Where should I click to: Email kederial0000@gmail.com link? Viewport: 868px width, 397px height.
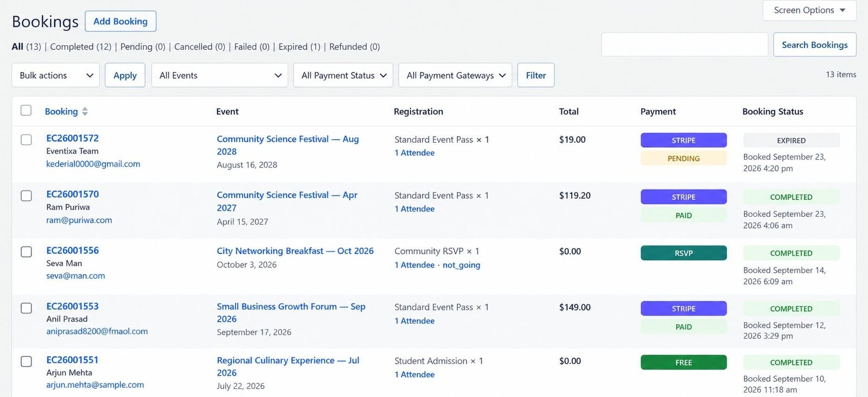(93, 164)
